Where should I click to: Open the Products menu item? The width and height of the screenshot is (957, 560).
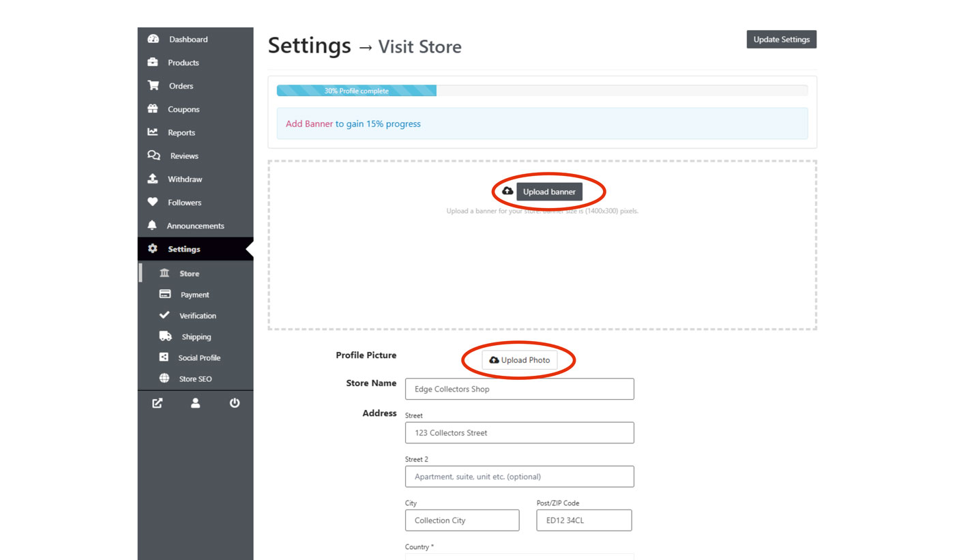pos(183,63)
